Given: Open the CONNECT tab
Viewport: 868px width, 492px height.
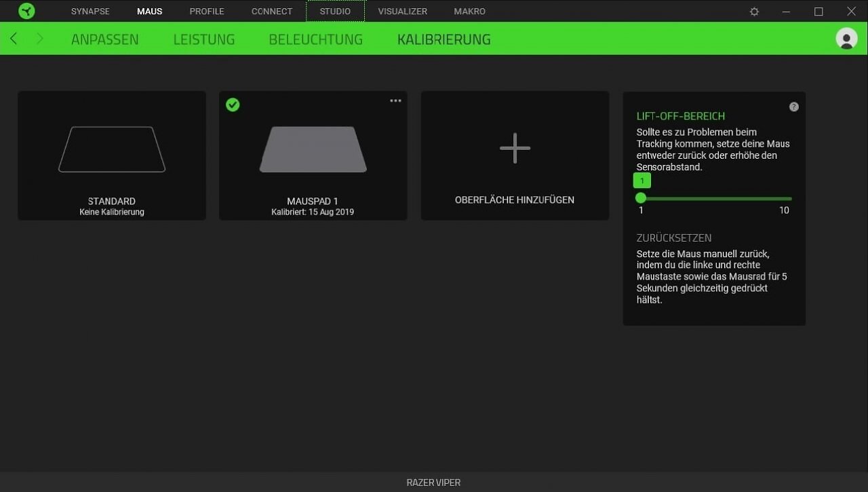Looking at the screenshot, I should tap(272, 12).
